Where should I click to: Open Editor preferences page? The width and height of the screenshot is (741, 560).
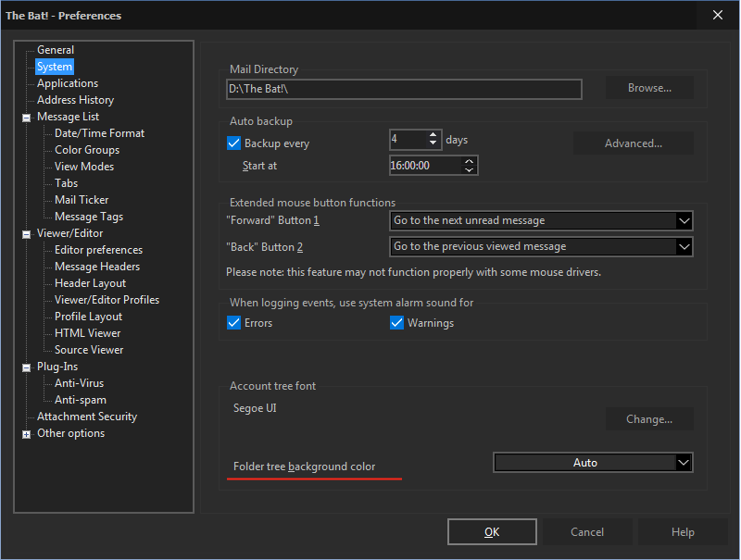pyautogui.click(x=98, y=250)
